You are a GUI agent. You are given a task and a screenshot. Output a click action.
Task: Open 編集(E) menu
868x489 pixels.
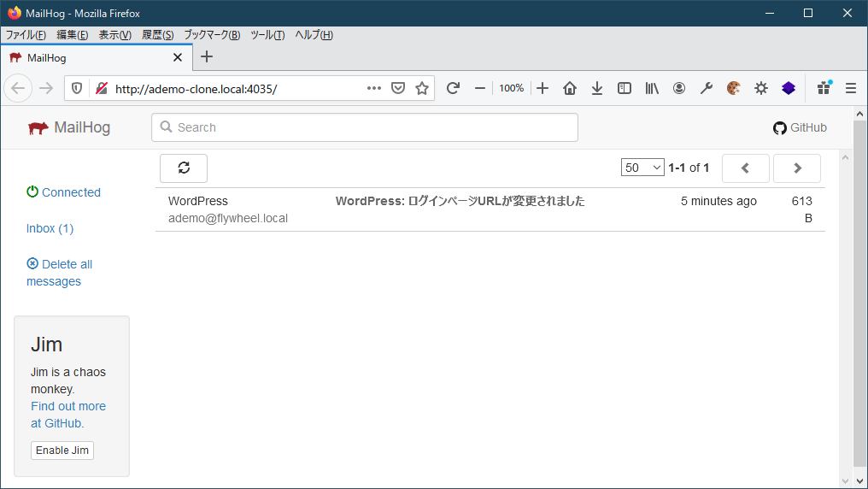point(72,35)
